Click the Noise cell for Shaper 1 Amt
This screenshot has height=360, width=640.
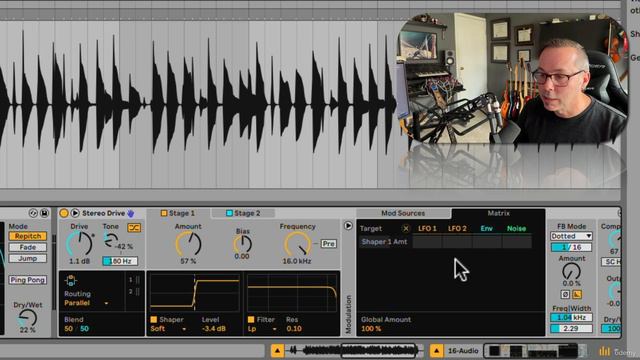[517, 242]
